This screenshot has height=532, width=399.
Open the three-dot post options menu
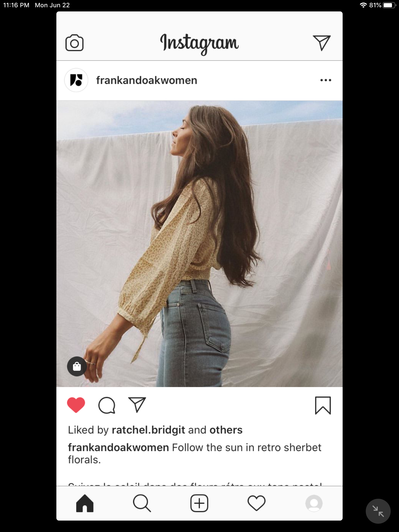pos(325,80)
